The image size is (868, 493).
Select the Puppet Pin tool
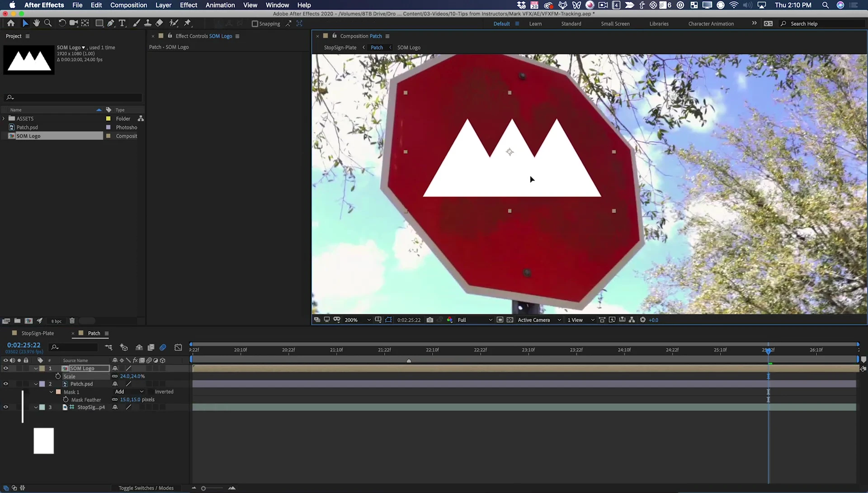pyautogui.click(x=187, y=23)
